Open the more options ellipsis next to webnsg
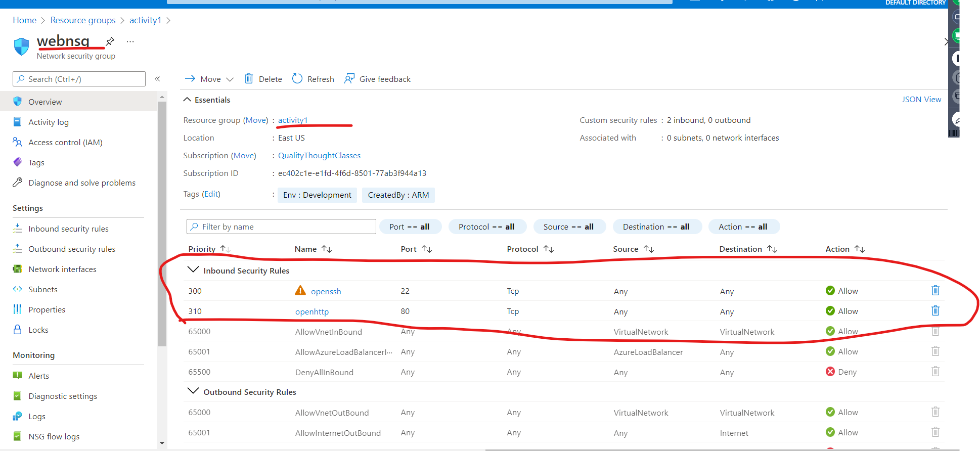This screenshot has height=451, width=980. click(130, 41)
